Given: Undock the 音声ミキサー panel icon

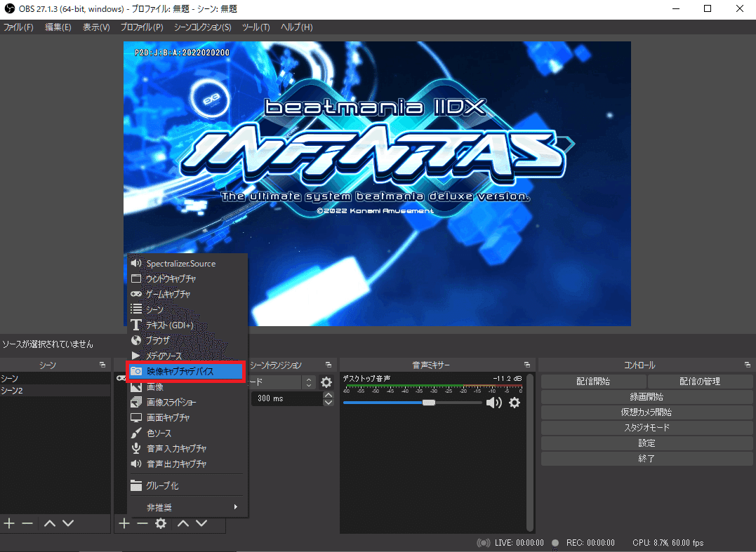Looking at the screenshot, I should point(527,365).
